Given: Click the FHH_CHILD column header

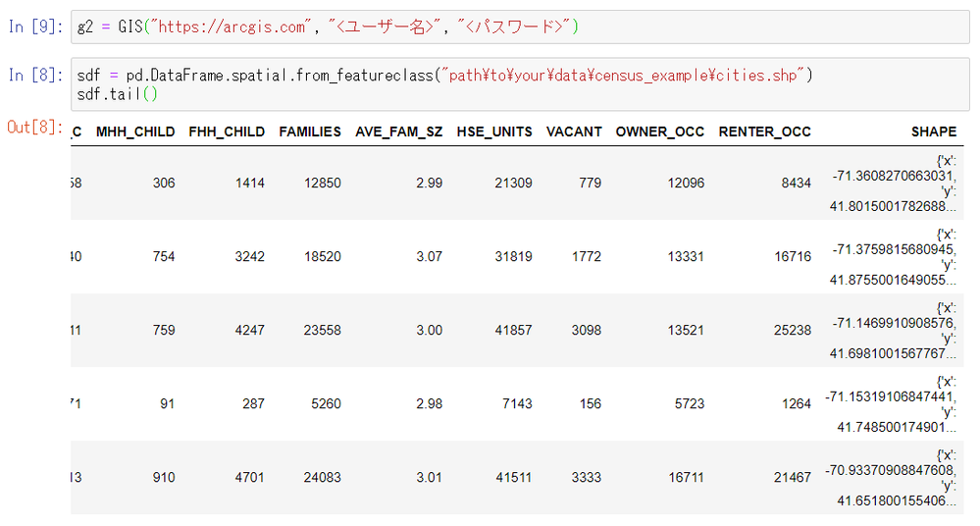Looking at the screenshot, I should click(223, 131).
